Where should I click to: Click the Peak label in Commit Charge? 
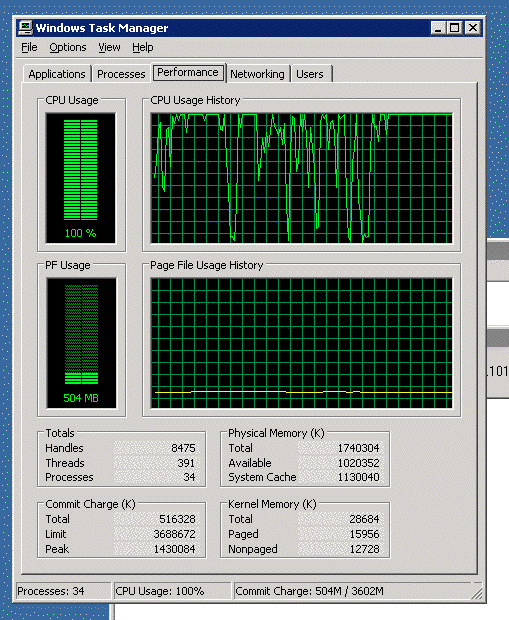point(57,549)
